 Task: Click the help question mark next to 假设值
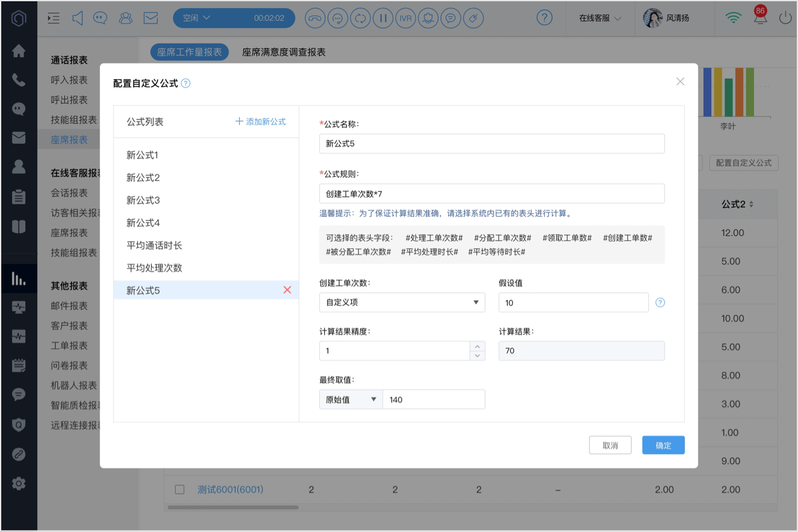pyautogui.click(x=660, y=302)
